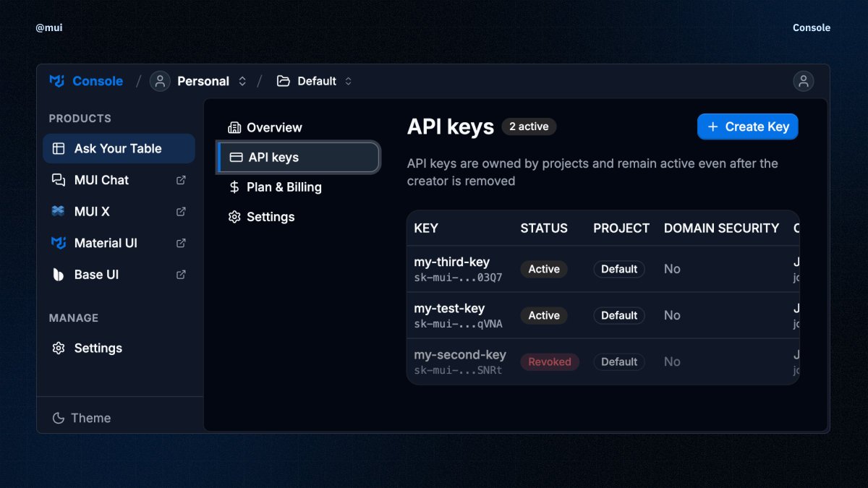The image size is (868, 488).
Task: Click Default project chip for my-third-key
Action: [x=619, y=269]
